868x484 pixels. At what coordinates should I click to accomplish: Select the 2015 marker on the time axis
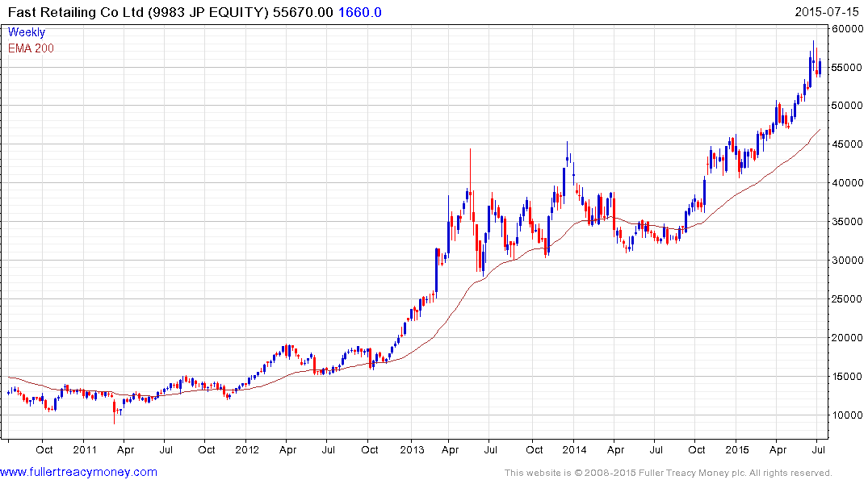coord(736,450)
